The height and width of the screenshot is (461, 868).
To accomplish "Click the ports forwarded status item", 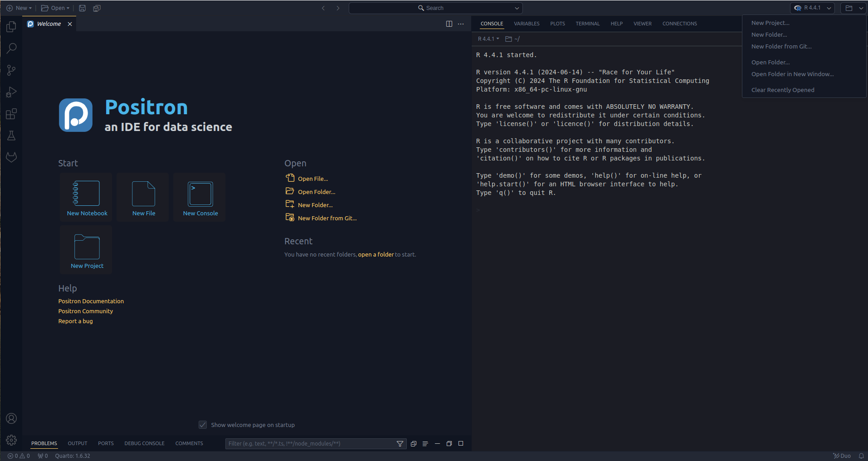I will point(43,456).
